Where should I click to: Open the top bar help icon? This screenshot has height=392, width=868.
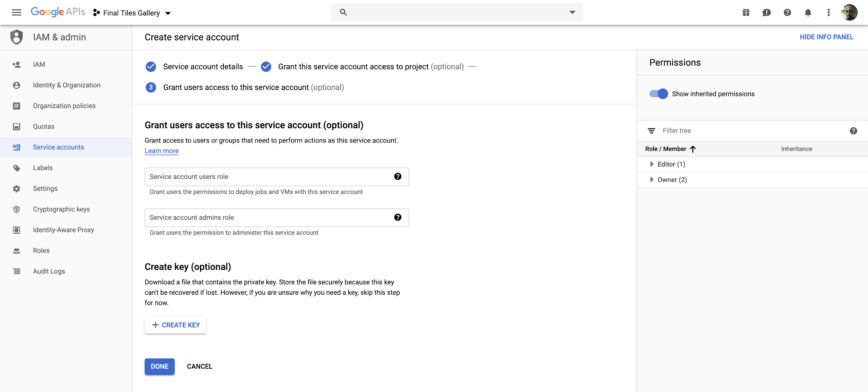(787, 13)
